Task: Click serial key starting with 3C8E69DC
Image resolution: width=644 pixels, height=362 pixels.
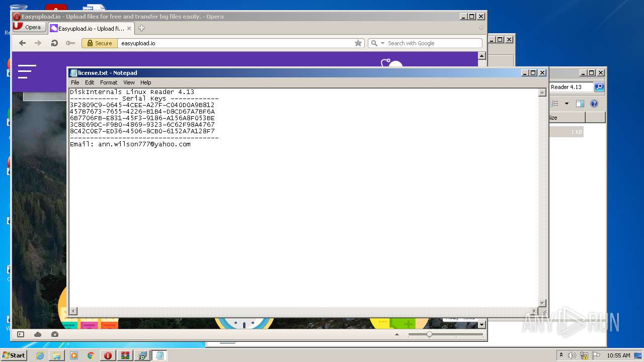Action: [x=142, y=125]
